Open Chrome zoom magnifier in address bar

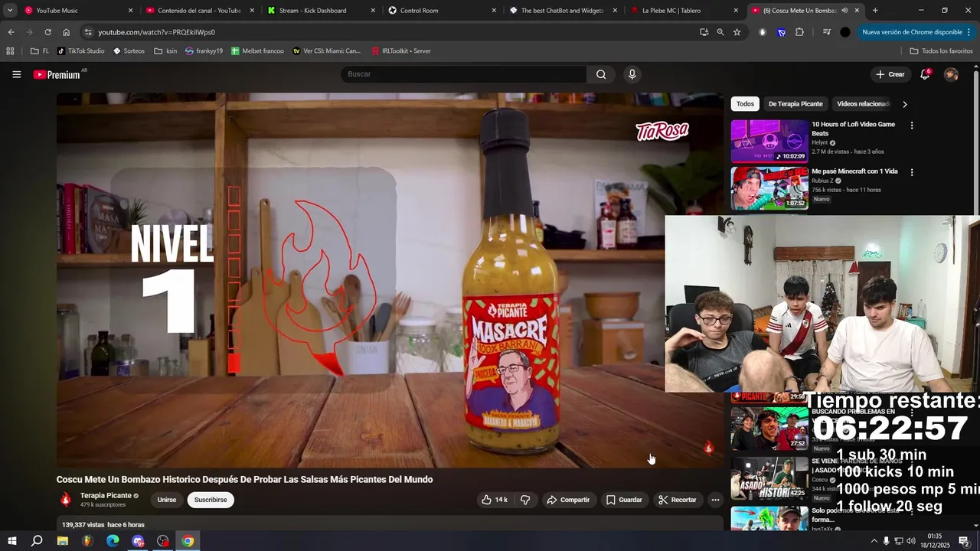click(720, 32)
